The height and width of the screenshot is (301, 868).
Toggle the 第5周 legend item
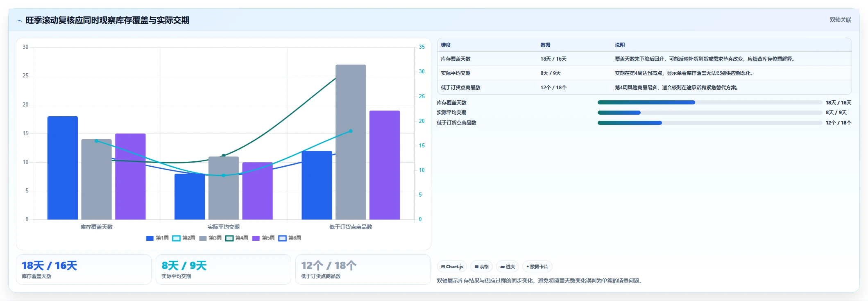pyautogui.click(x=263, y=238)
